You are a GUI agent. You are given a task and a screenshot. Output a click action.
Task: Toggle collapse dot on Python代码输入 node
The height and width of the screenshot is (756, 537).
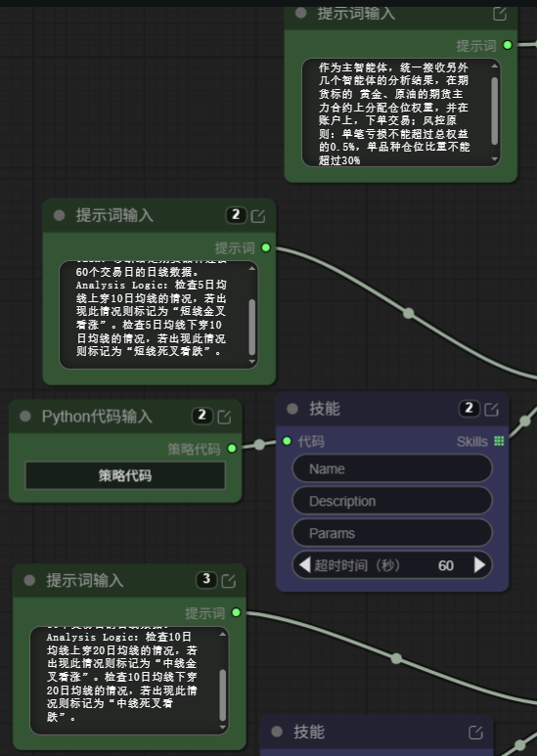pos(25,416)
